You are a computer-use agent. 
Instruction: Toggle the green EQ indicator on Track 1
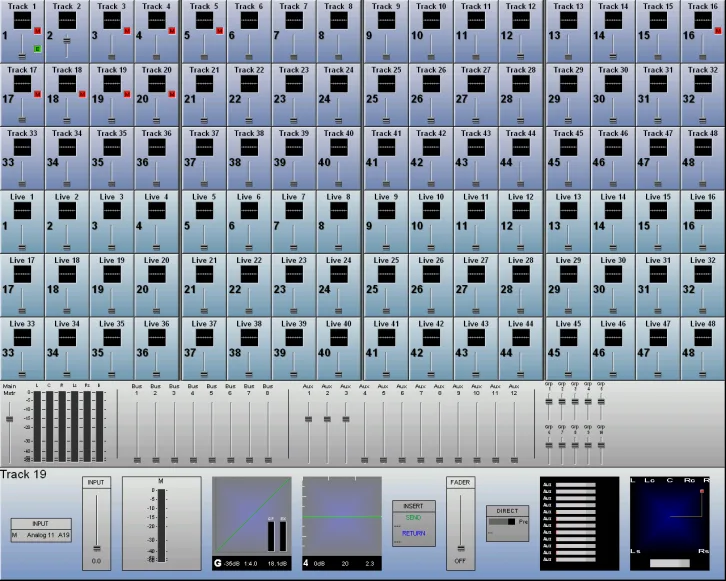click(38, 49)
